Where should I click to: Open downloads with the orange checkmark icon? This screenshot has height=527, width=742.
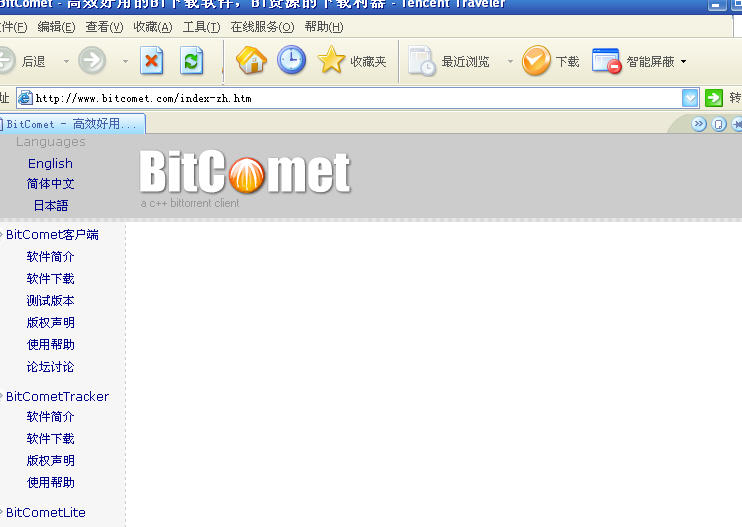coord(536,61)
